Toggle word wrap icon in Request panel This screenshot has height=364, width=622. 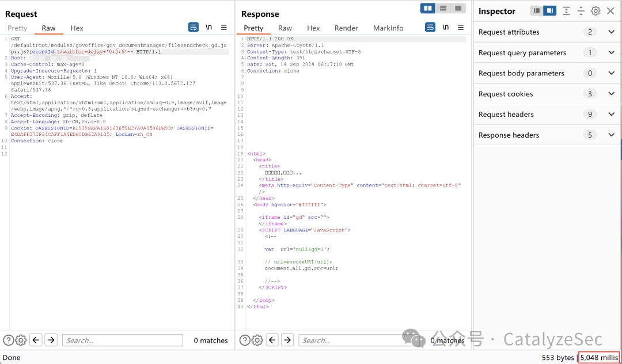(x=193, y=28)
